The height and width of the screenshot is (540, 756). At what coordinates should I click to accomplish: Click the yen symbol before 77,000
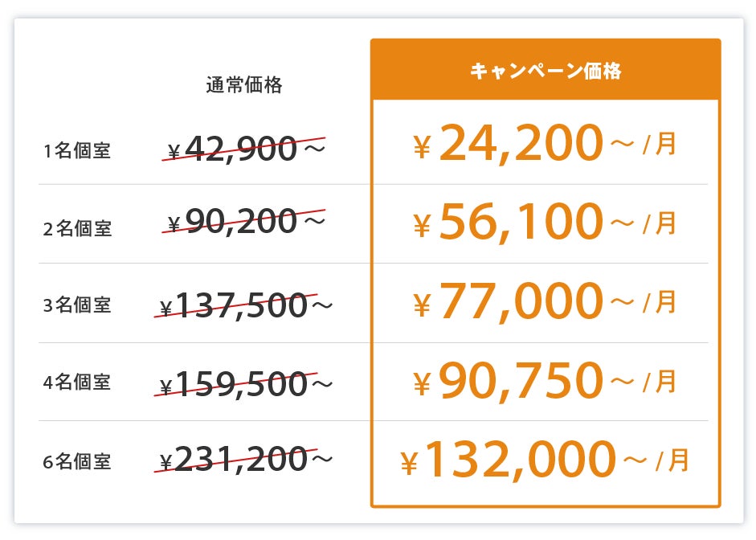click(x=422, y=305)
